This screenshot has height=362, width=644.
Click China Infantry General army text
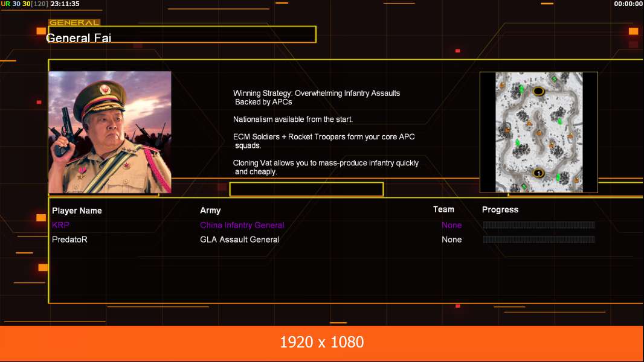pos(242,225)
